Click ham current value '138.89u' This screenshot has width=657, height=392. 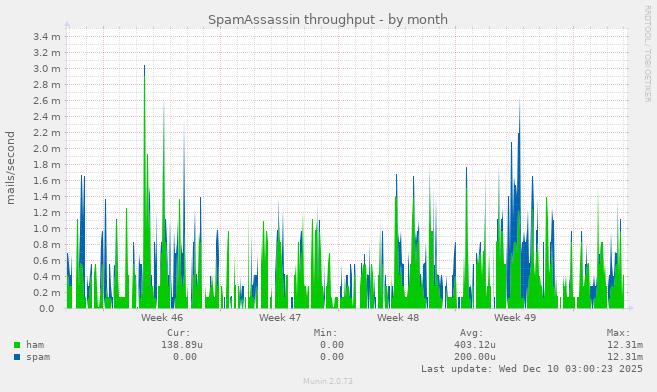coord(182,345)
